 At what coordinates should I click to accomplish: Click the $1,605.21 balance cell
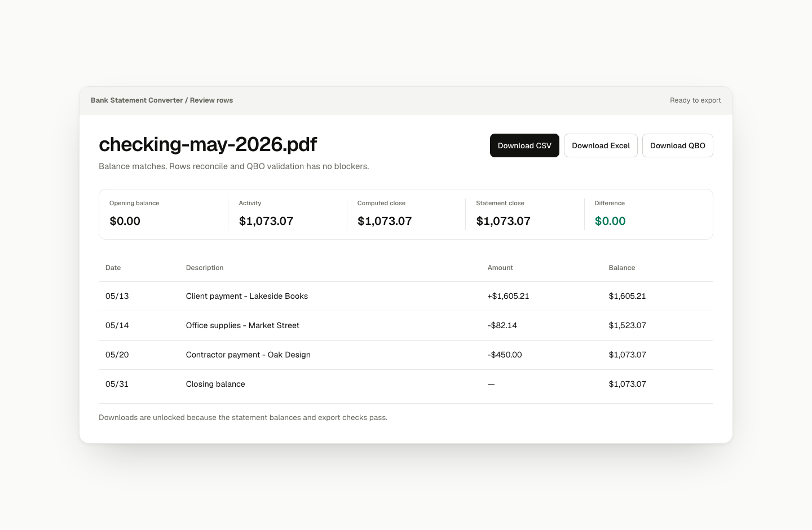[627, 296]
